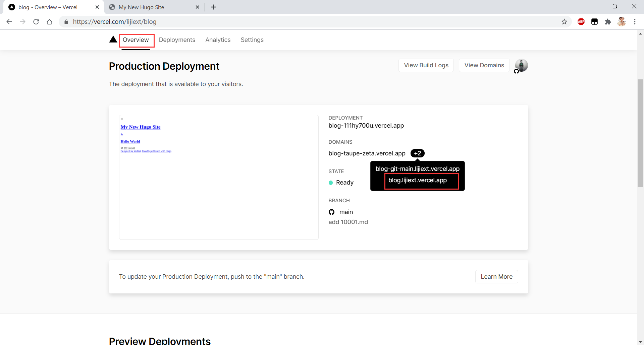Open the Settings tab
The height and width of the screenshot is (345, 644).
252,40
